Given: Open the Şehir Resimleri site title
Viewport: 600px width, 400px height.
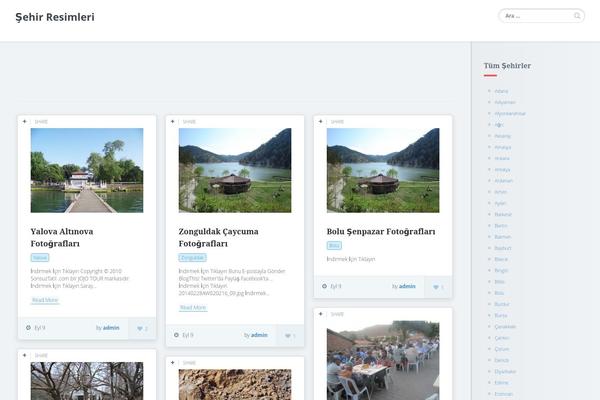Looking at the screenshot, I should (x=55, y=17).
